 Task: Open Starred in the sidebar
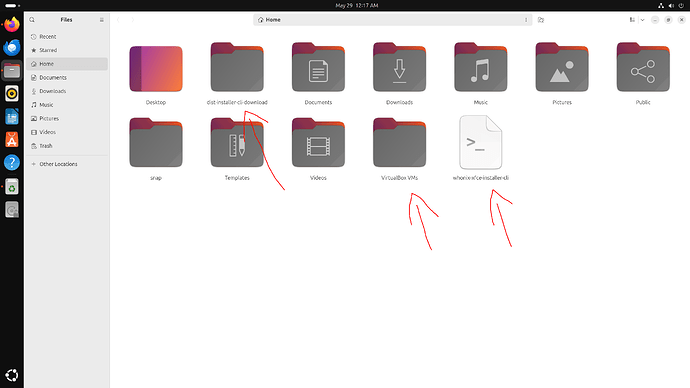(x=67, y=50)
